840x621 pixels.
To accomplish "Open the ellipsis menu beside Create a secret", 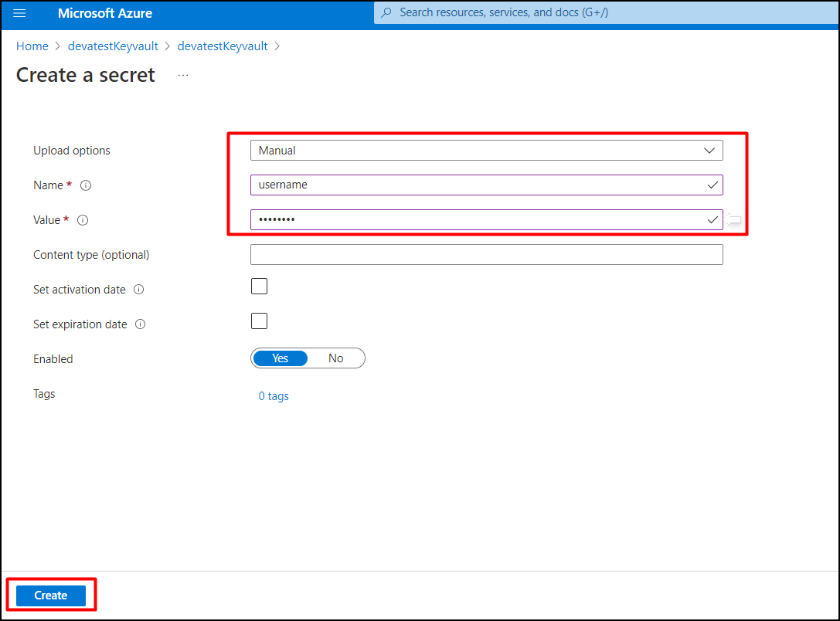I will [x=183, y=76].
